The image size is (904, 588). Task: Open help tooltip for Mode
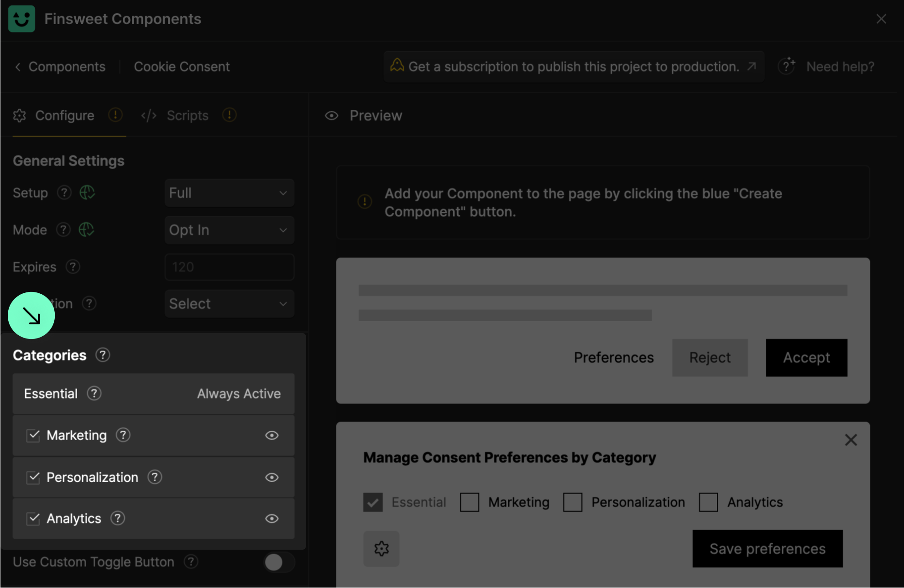pos(63,229)
